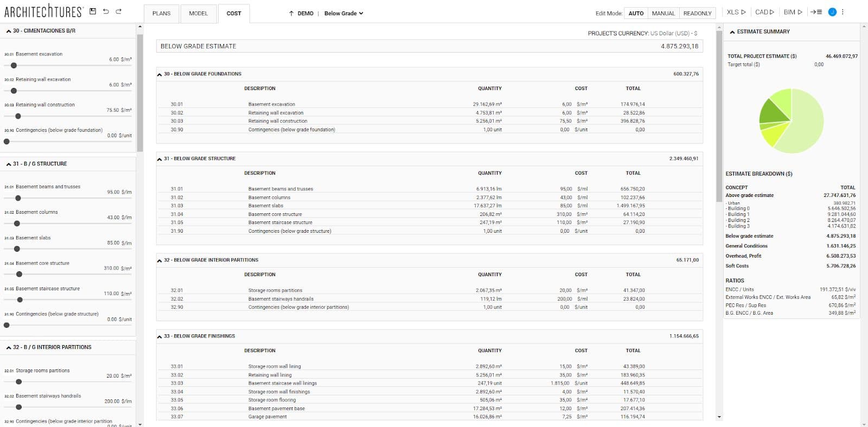
Task: Click the up arrow beside DEMO
Action: tap(291, 14)
